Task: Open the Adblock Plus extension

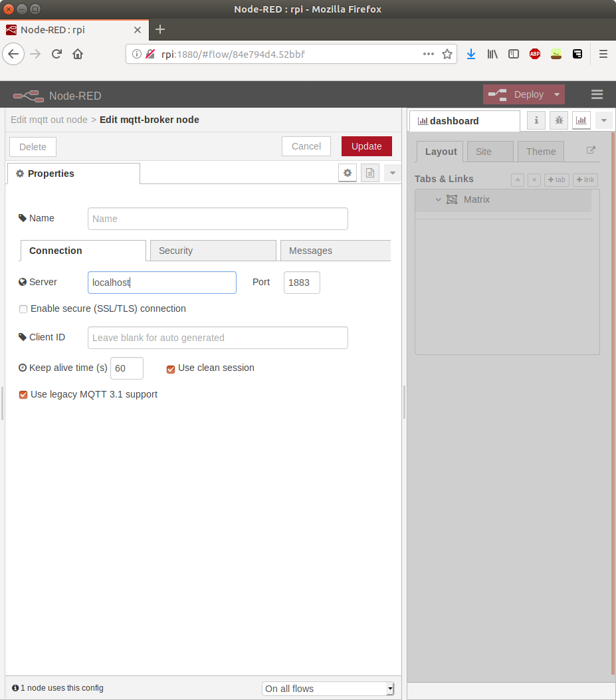Action: (x=535, y=54)
